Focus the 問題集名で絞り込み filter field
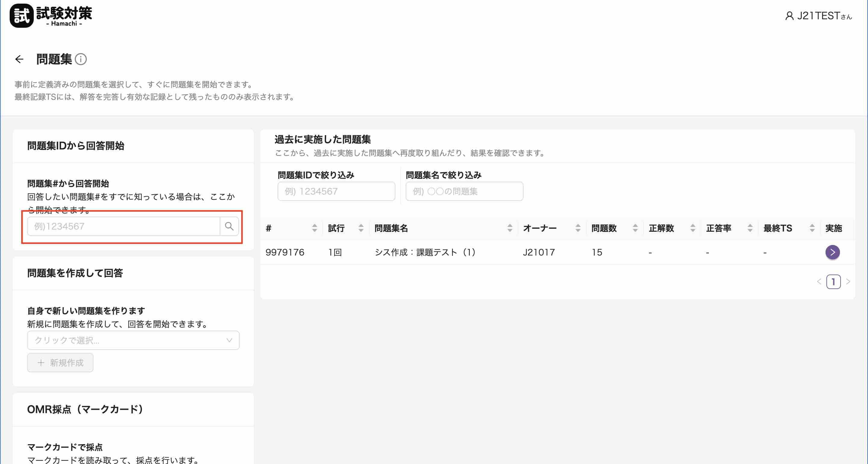 coord(464,191)
